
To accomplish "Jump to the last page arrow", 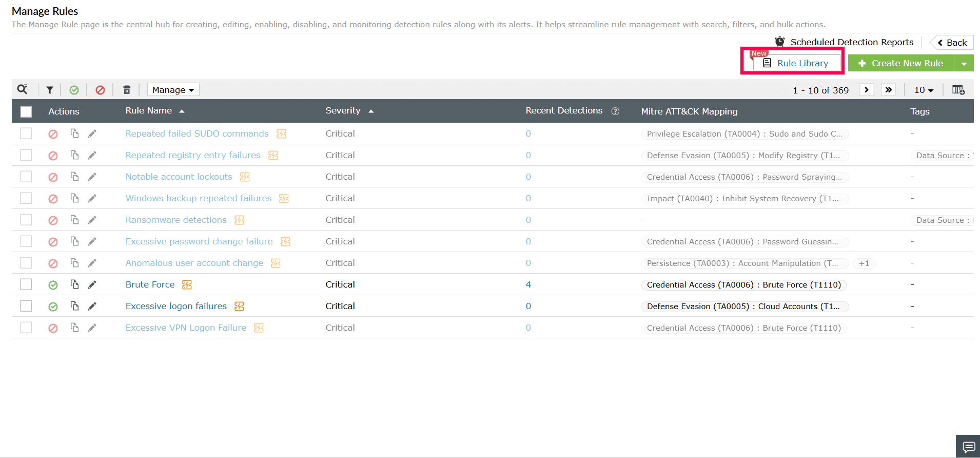I will (x=888, y=90).
